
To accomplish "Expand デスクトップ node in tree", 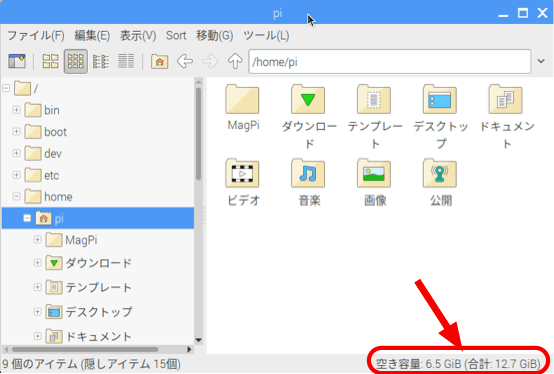I will coord(37,311).
